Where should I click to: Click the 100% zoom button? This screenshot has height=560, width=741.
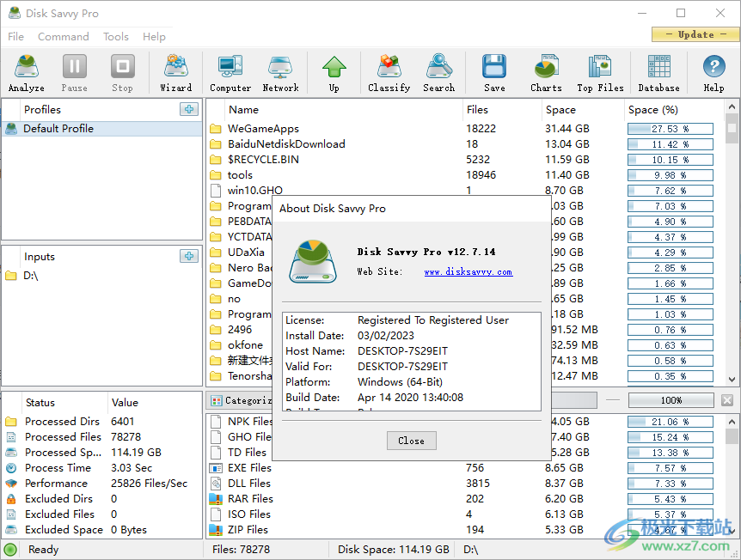coord(671,400)
